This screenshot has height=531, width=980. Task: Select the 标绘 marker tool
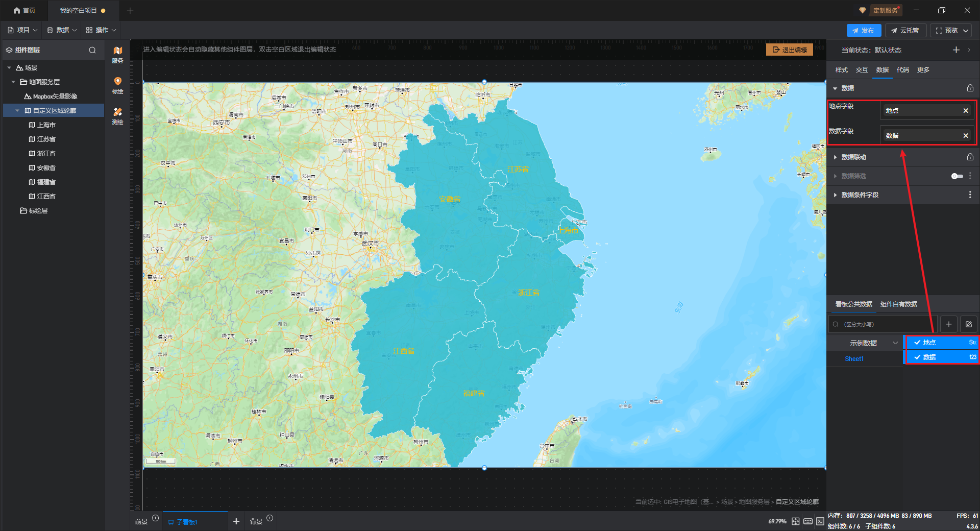(117, 85)
